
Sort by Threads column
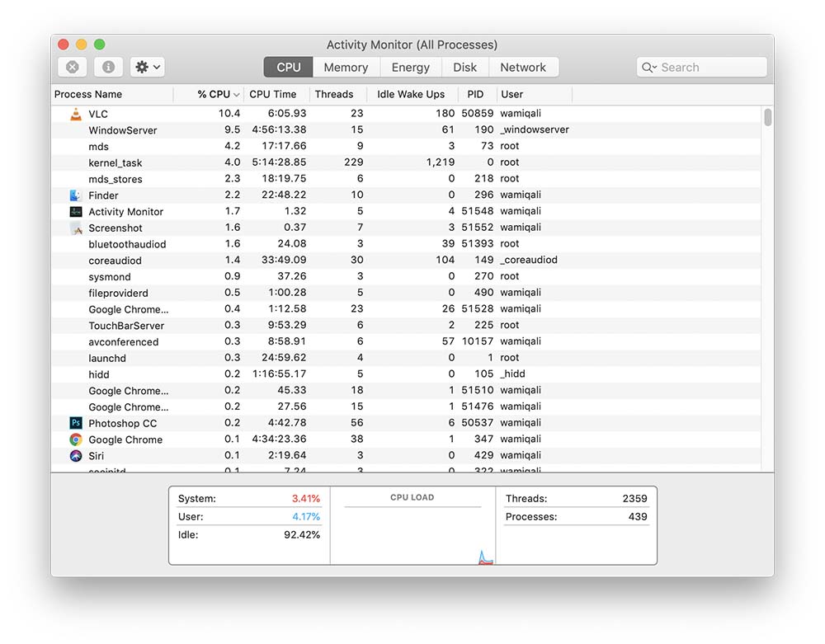[338, 95]
